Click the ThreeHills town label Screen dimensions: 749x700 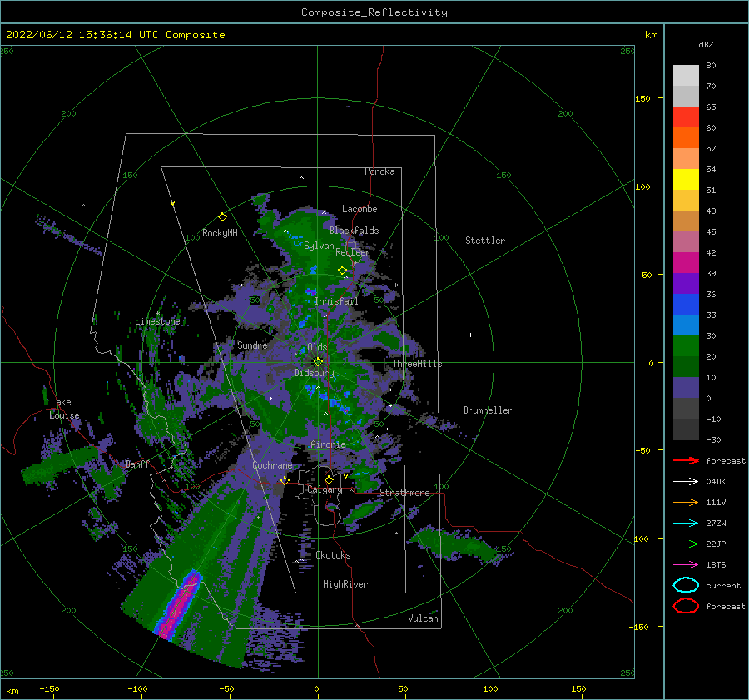pyautogui.click(x=418, y=364)
